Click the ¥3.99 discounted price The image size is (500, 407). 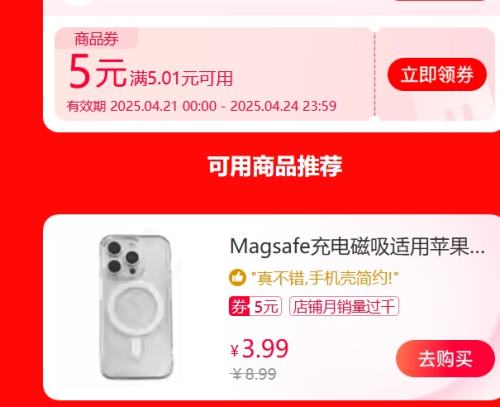(259, 349)
